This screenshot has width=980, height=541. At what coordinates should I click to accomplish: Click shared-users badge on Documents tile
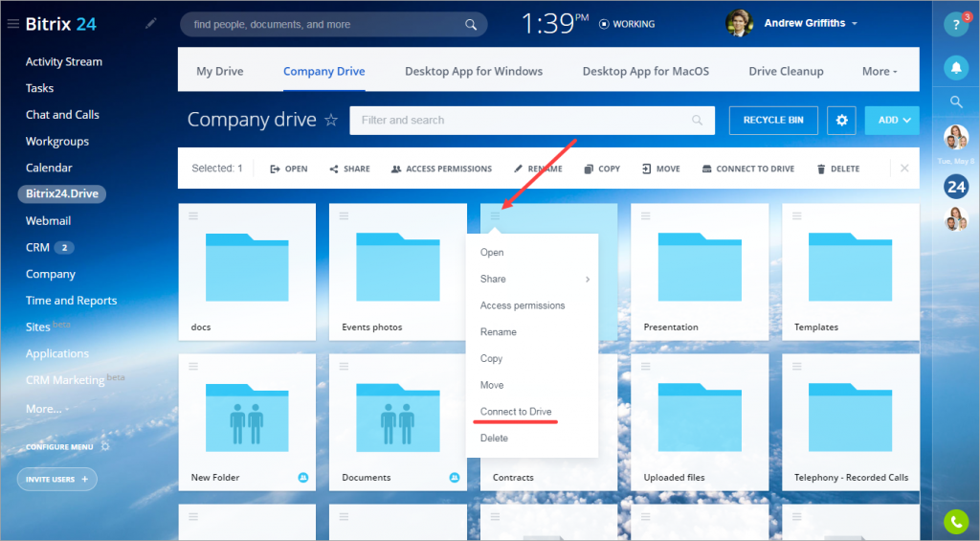tap(455, 477)
